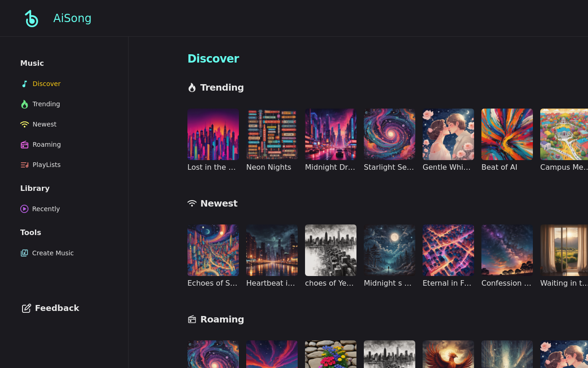Click the Discover music note icon
This screenshot has height=368, width=588.
pos(24,84)
